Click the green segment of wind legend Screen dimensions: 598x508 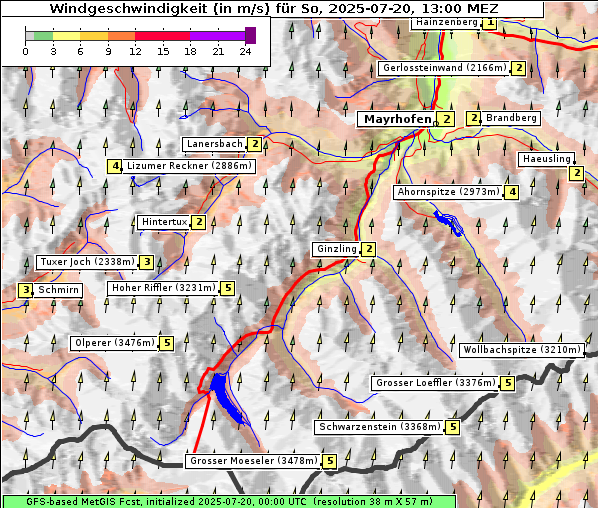43,36
